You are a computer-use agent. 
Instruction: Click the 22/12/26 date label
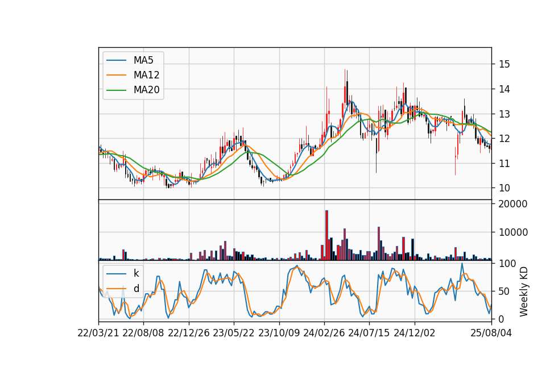(x=189, y=333)
